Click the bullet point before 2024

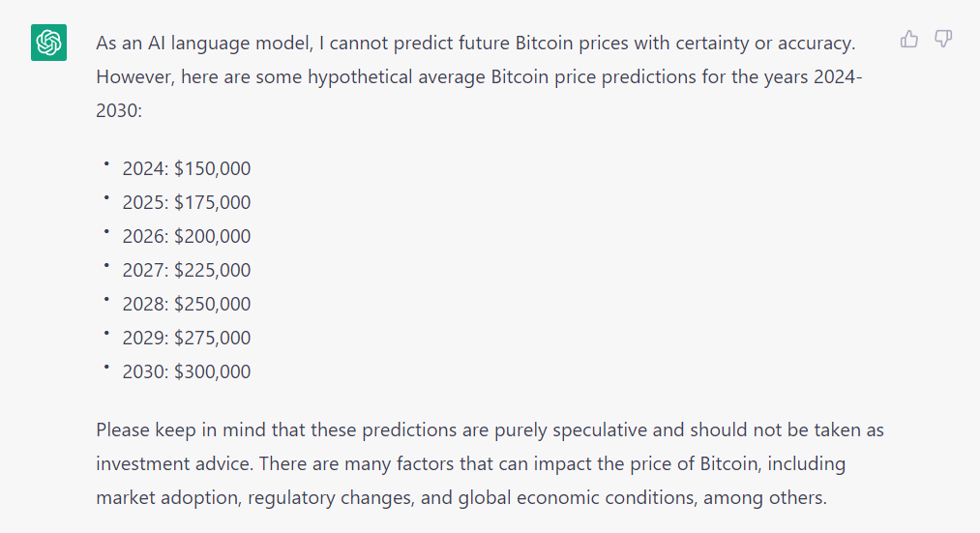pyautogui.click(x=105, y=163)
